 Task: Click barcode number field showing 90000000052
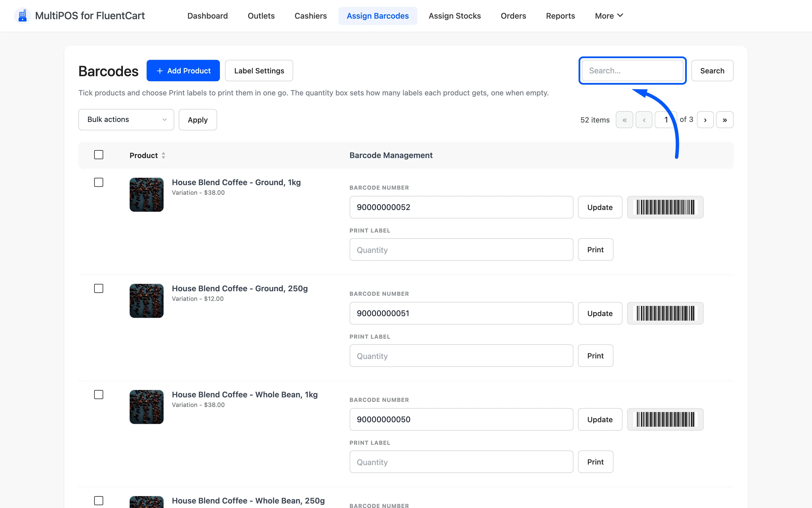[461, 207]
